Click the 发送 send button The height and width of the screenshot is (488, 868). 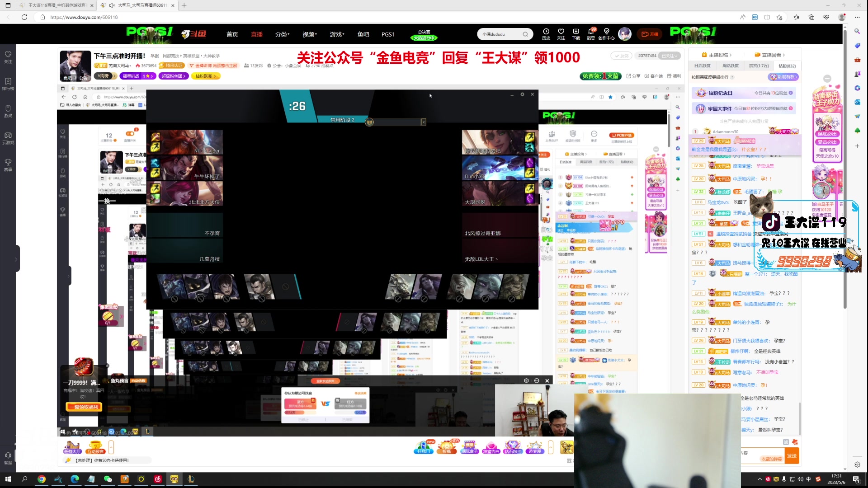tap(792, 456)
